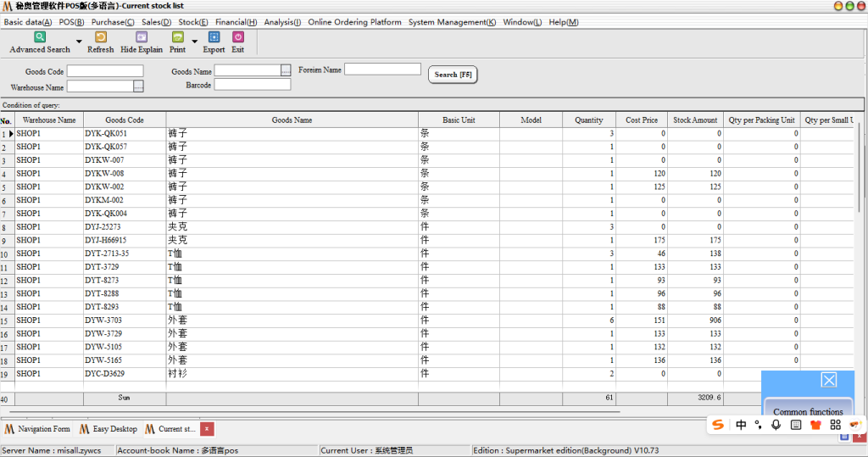The height and width of the screenshot is (457, 868).
Task: Click the Export toolbar icon
Action: 214,37
